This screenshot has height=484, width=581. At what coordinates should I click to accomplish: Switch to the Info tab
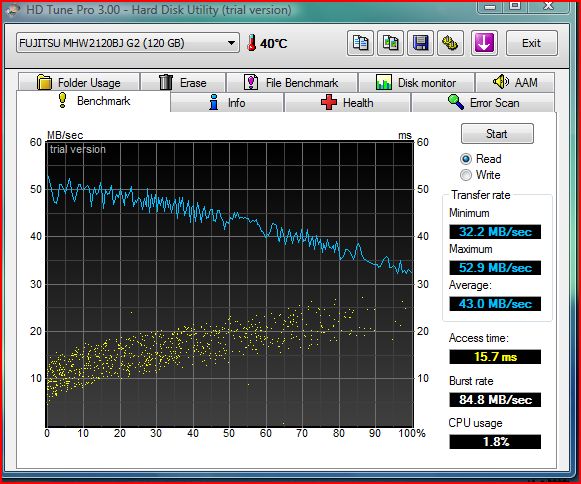pyautogui.click(x=227, y=102)
